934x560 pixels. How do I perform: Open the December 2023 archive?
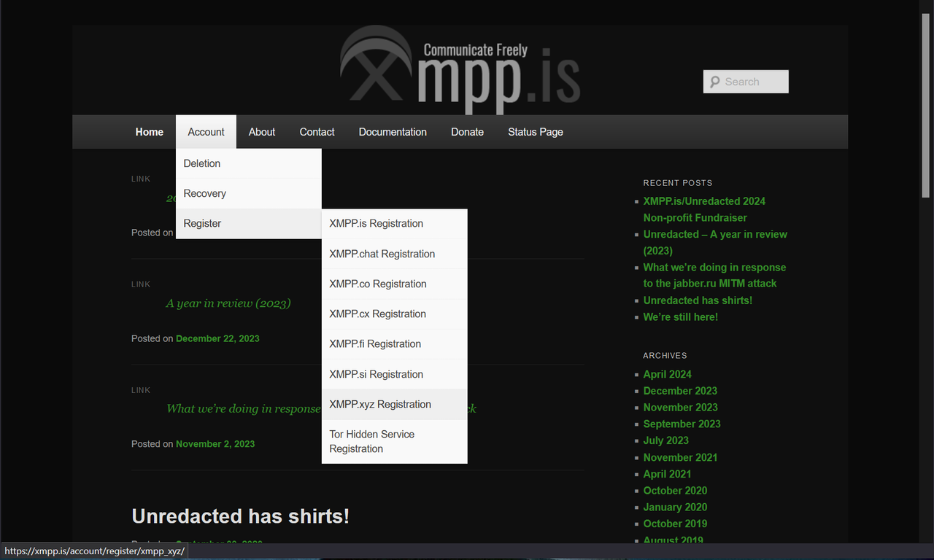click(x=680, y=391)
